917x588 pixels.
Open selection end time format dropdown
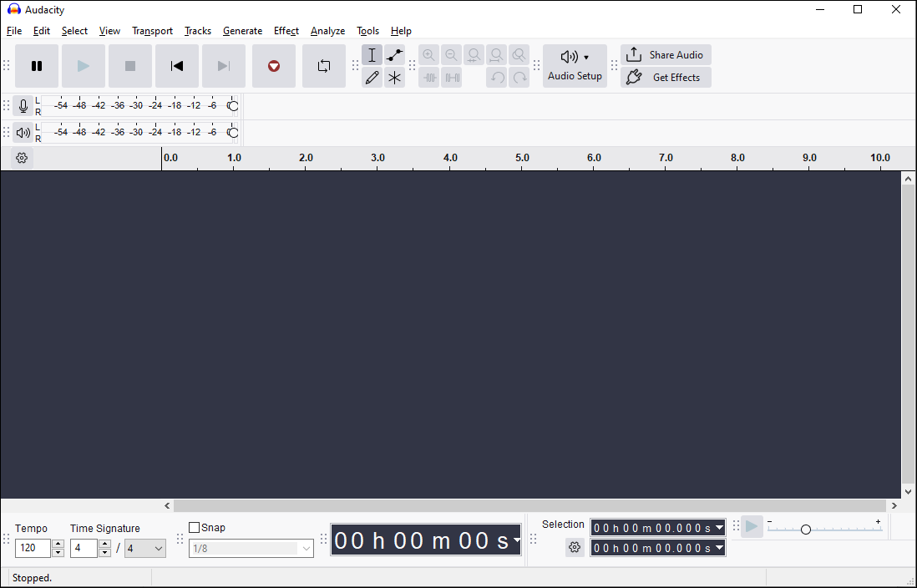point(719,548)
